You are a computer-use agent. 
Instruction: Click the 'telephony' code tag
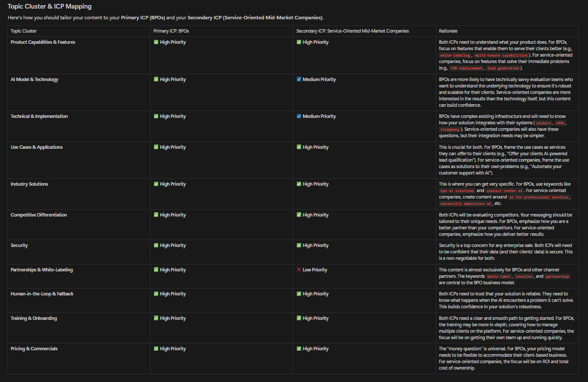(449, 129)
